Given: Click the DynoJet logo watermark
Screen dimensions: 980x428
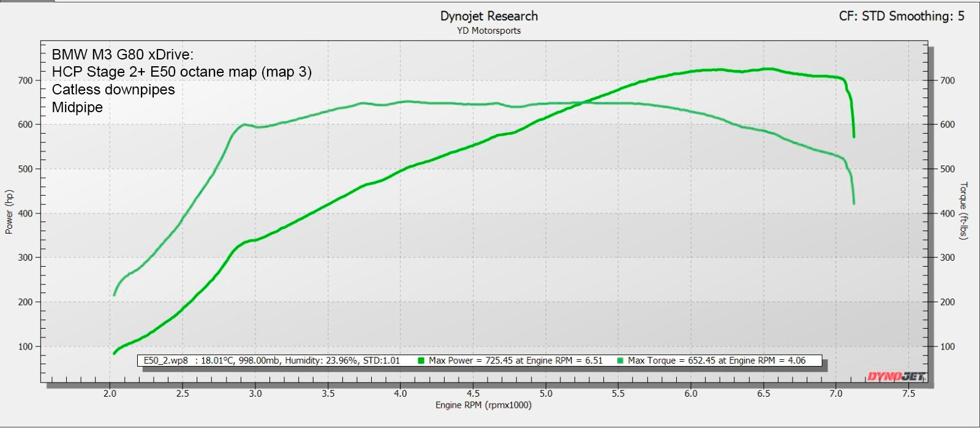Looking at the screenshot, I should coord(895,376).
